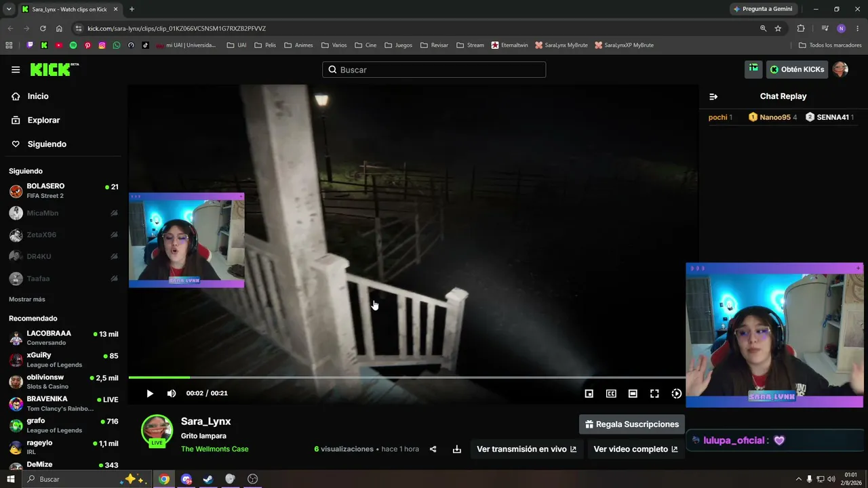Click the Chrome zoom magnifier icon
This screenshot has width=868, height=488.
tap(763, 28)
